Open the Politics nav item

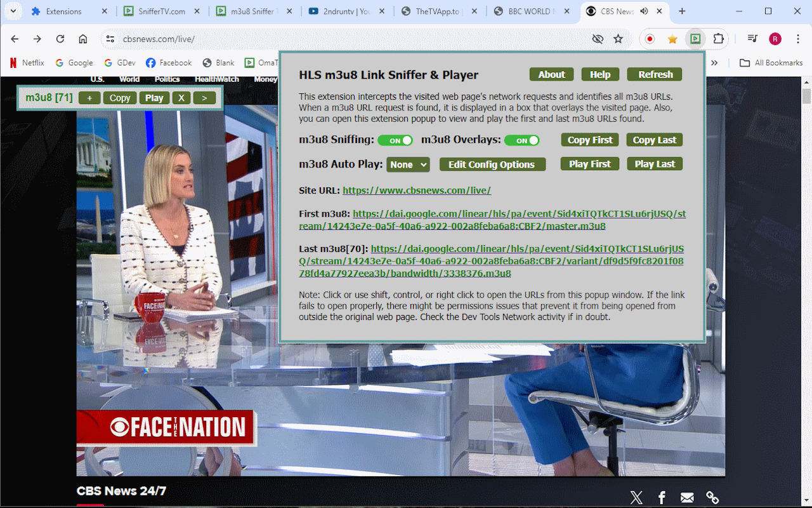coord(167,79)
